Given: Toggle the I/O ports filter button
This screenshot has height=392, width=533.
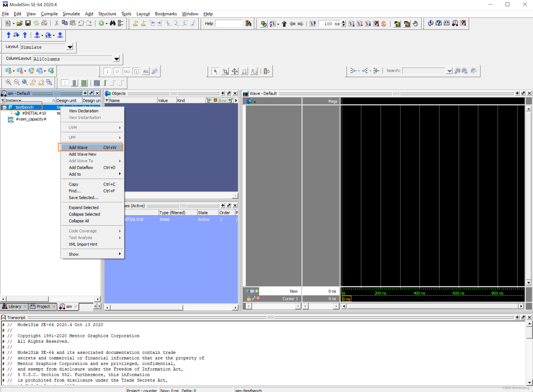Looking at the screenshot, I should 127,71.
